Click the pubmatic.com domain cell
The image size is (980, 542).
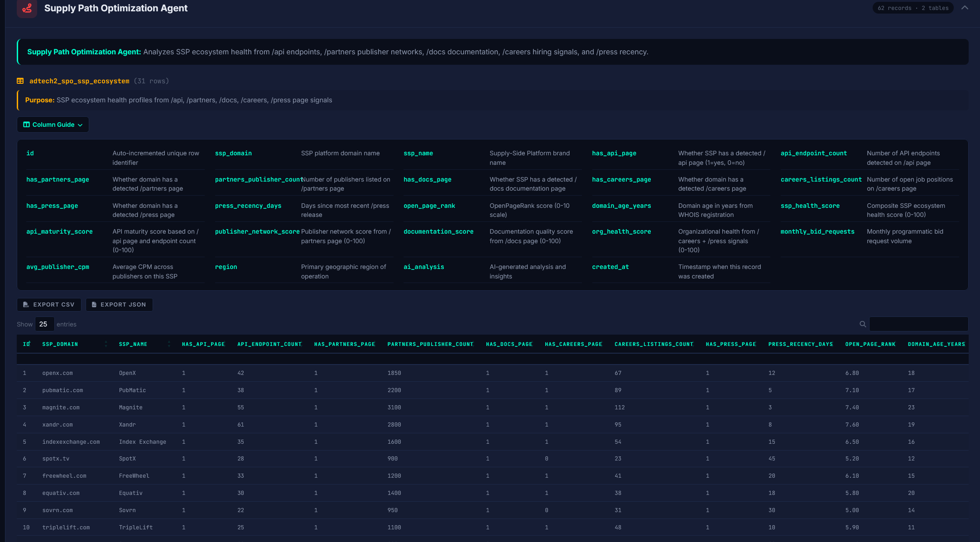pyautogui.click(x=62, y=390)
